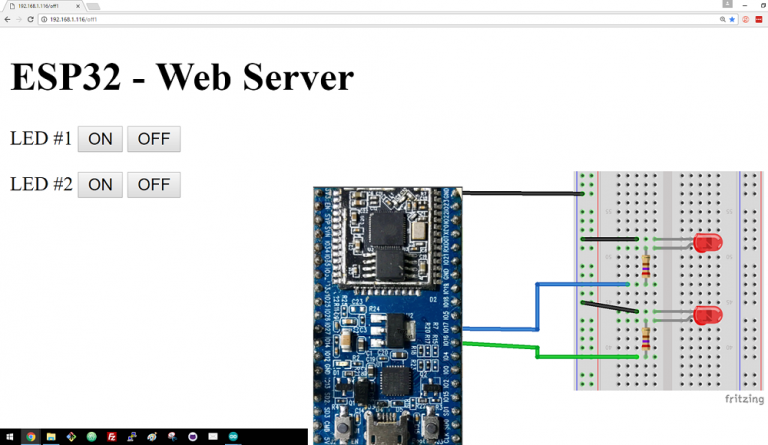Click the Chrome icon in taskbar
768x445 pixels.
coord(31,437)
